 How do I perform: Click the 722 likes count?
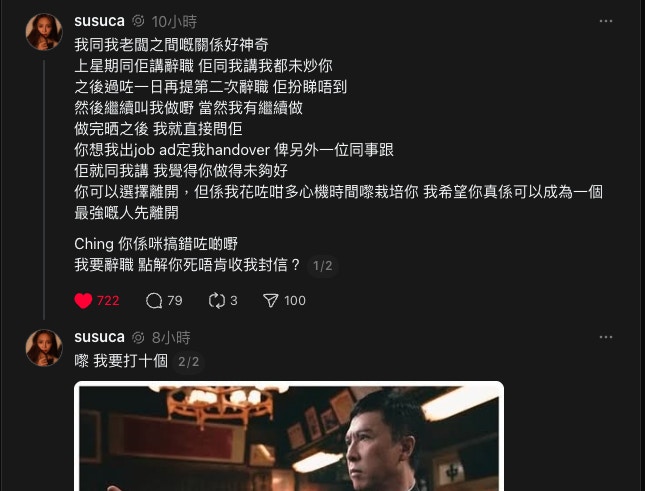(108, 301)
